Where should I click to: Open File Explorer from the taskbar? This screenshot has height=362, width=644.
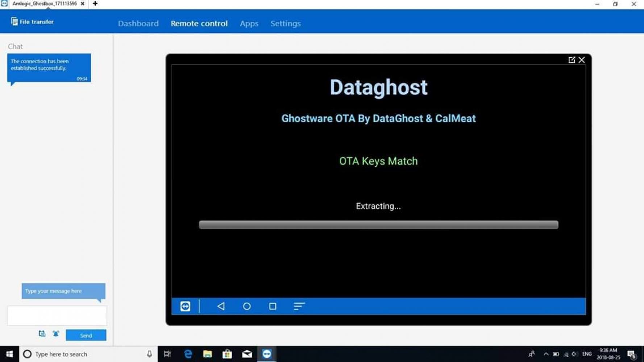pos(208,354)
